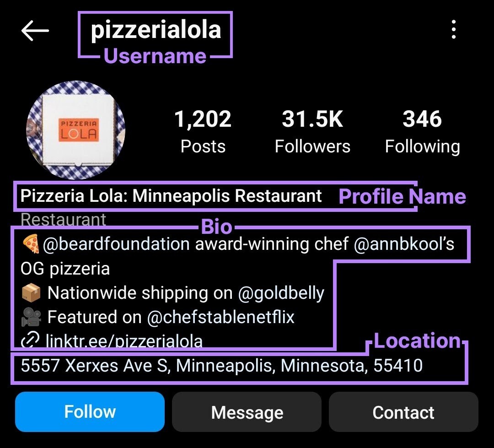Tap the Contact button
The height and width of the screenshot is (448, 494).
(403, 412)
